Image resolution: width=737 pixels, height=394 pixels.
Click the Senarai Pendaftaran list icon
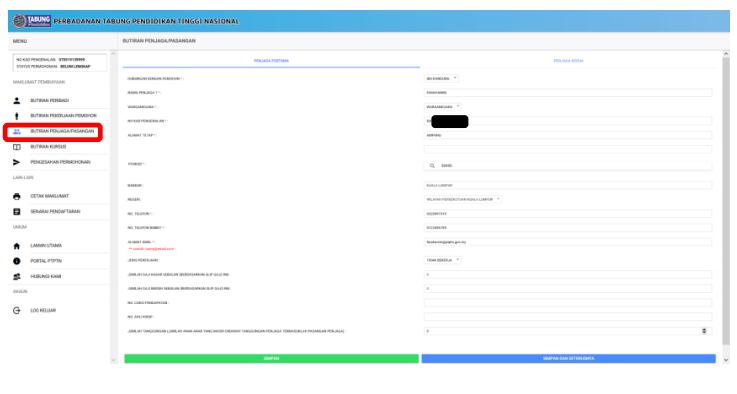point(17,212)
